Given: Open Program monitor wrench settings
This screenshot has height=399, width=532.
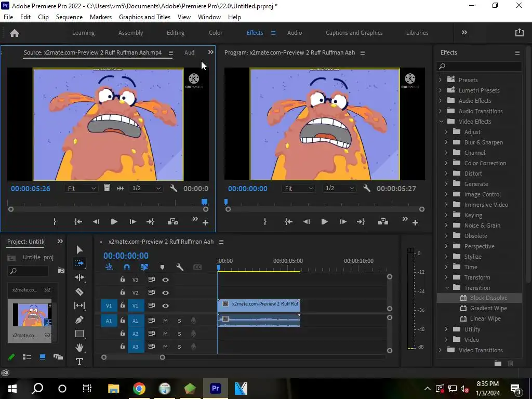Looking at the screenshot, I should click(x=366, y=188).
